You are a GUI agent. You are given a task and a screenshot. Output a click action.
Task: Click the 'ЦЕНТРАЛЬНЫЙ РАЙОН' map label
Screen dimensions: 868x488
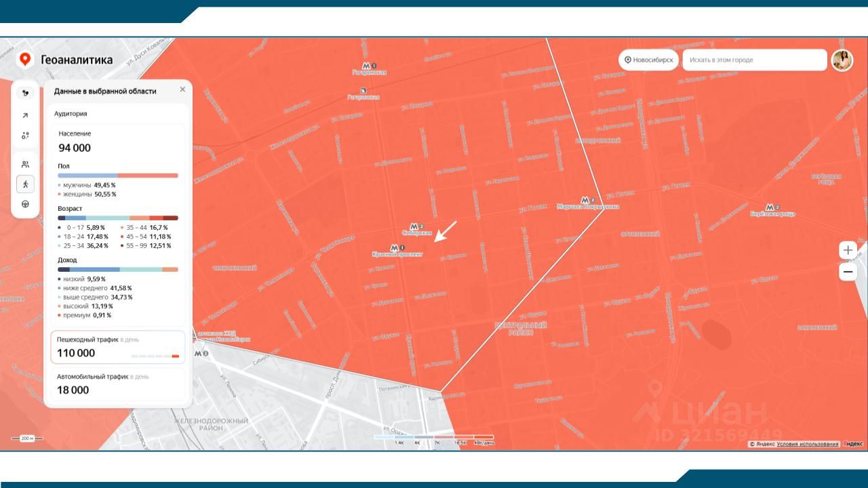(521, 329)
